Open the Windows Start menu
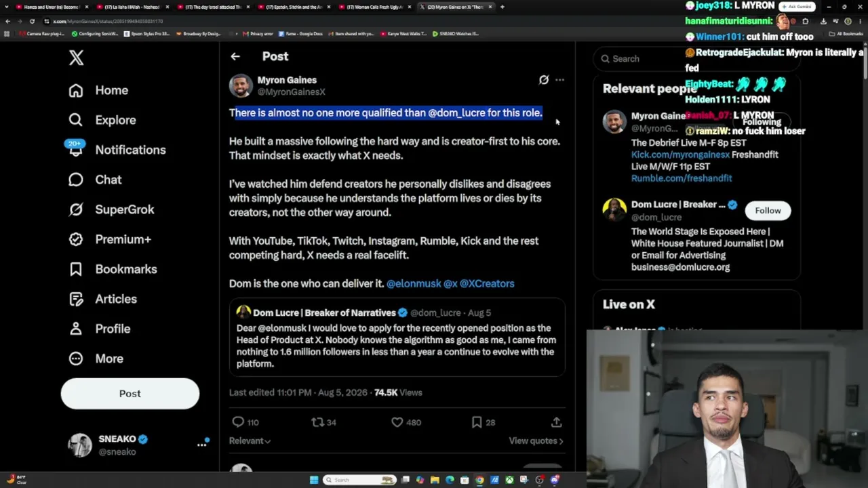 [314, 480]
